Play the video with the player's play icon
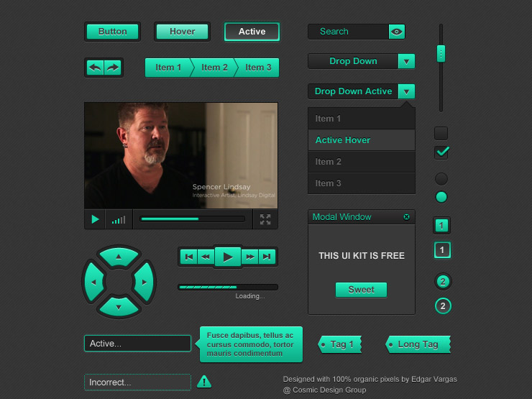The height and width of the screenshot is (399, 532). [x=95, y=219]
